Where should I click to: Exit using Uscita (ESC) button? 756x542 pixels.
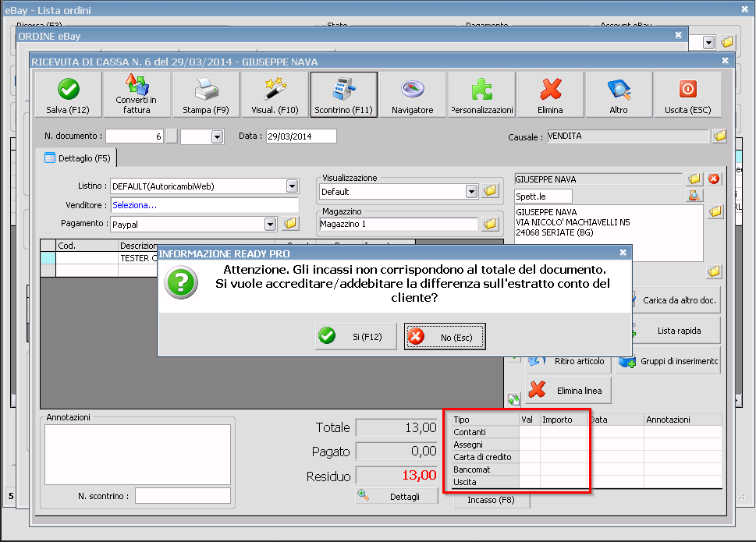(687, 94)
